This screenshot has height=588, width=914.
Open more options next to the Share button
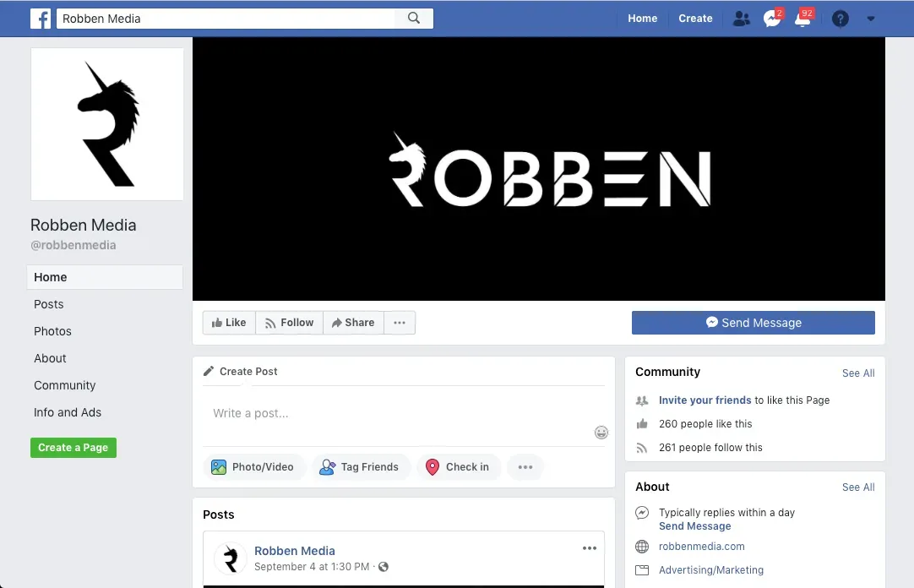pos(399,322)
